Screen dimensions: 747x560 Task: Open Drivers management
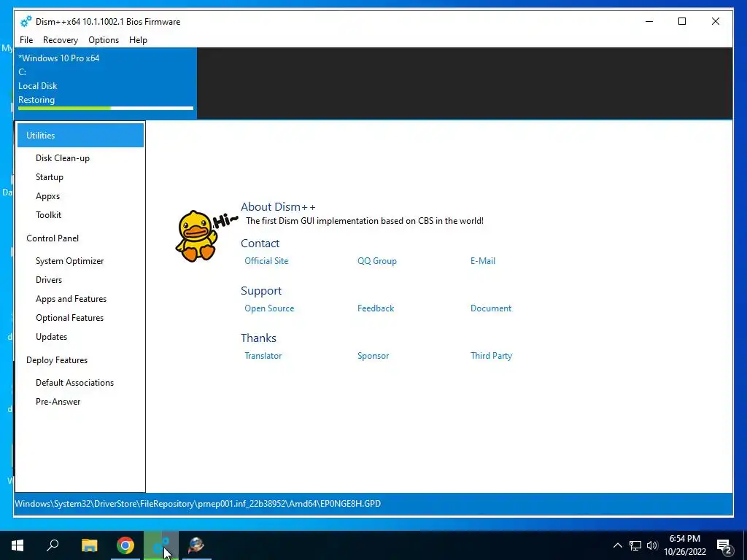pyautogui.click(x=49, y=280)
